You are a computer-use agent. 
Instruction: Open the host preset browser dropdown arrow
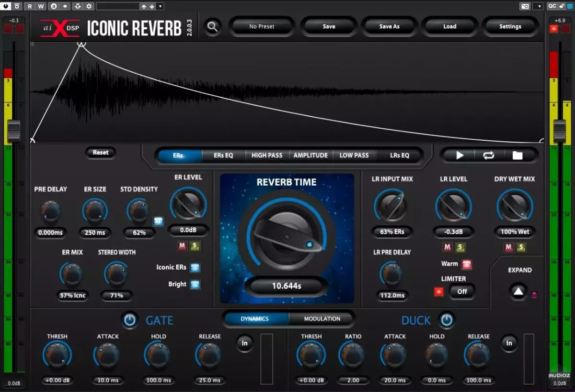point(160,6)
